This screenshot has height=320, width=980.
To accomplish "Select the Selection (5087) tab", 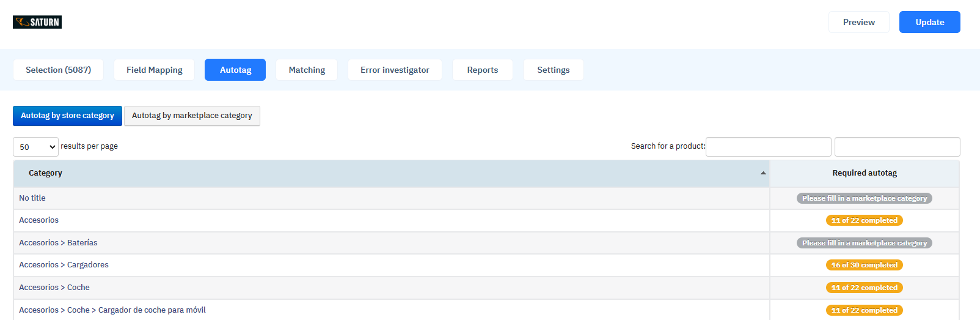I will [58, 70].
